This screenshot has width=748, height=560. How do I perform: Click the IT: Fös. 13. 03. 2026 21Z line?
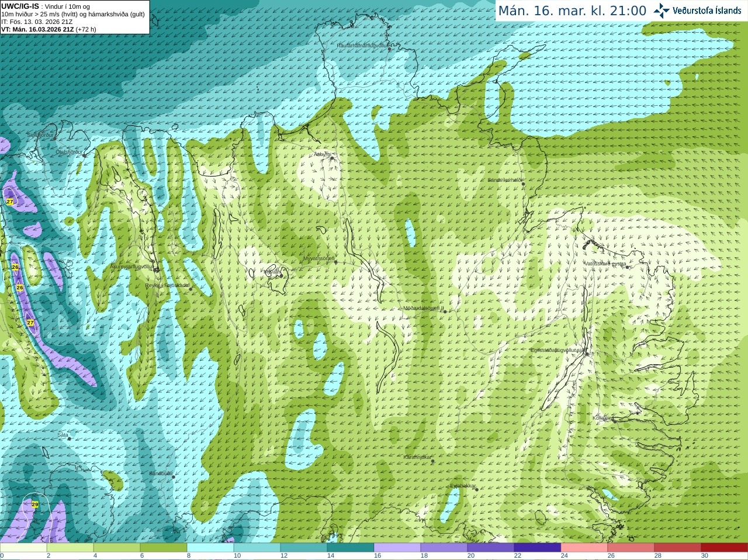[x=37, y=22]
